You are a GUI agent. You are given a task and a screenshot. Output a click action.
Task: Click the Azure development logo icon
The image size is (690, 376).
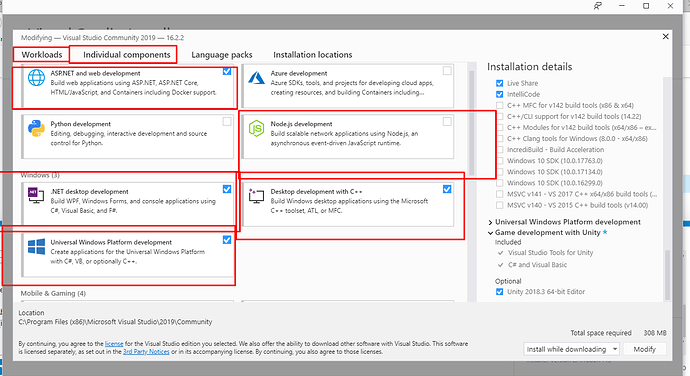click(256, 78)
